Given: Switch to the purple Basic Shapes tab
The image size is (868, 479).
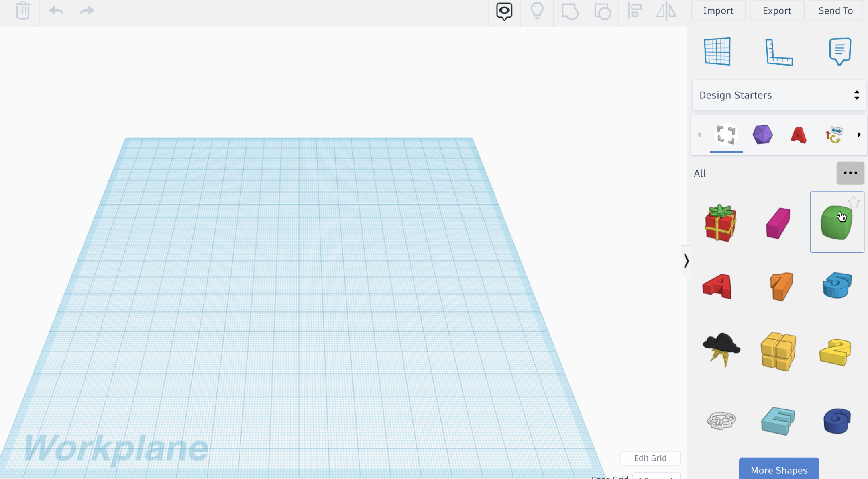Looking at the screenshot, I should [x=762, y=135].
